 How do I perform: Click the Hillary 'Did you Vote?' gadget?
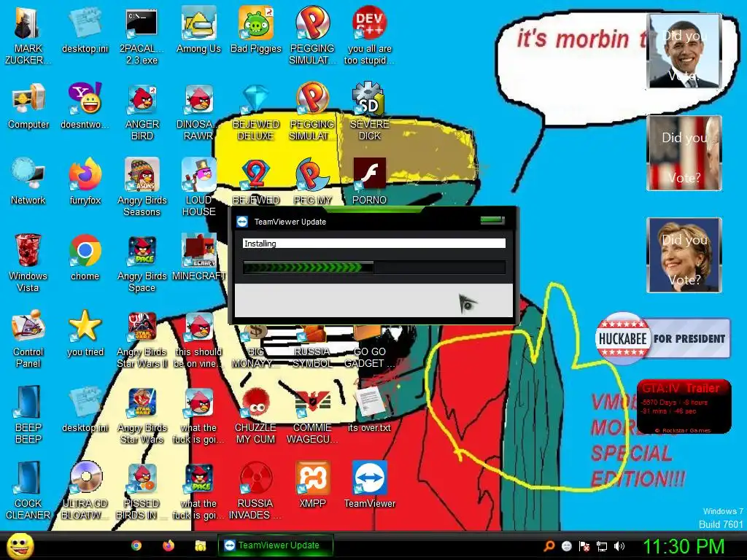[x=684, y=255]
